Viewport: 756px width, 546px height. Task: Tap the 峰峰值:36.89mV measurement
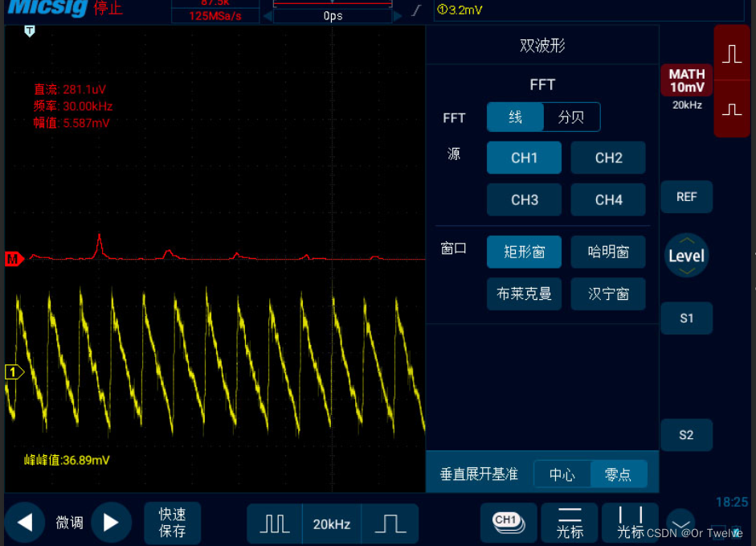67,460
